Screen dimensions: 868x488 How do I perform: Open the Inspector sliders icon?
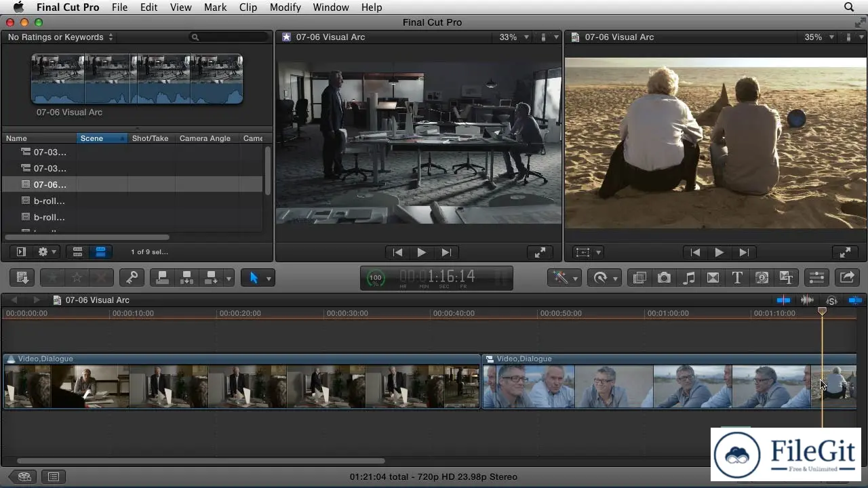(x=816, y=277)
